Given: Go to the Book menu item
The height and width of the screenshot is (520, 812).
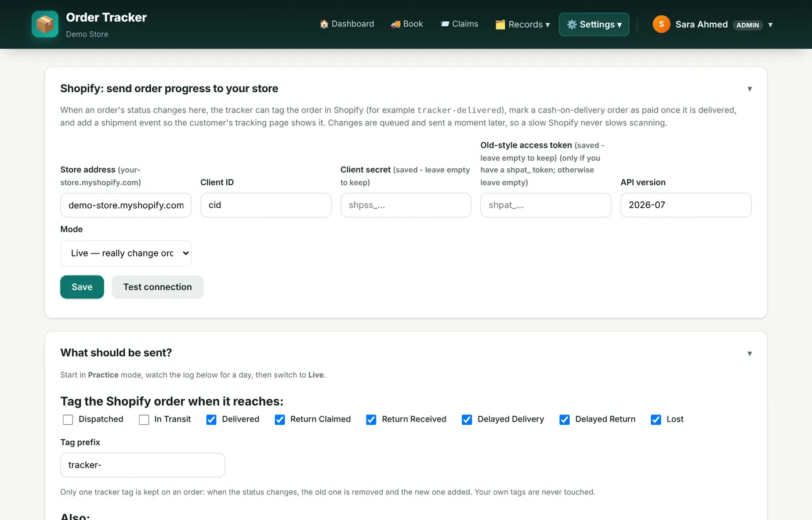Looking at the screenshot, I should point(407,24).
